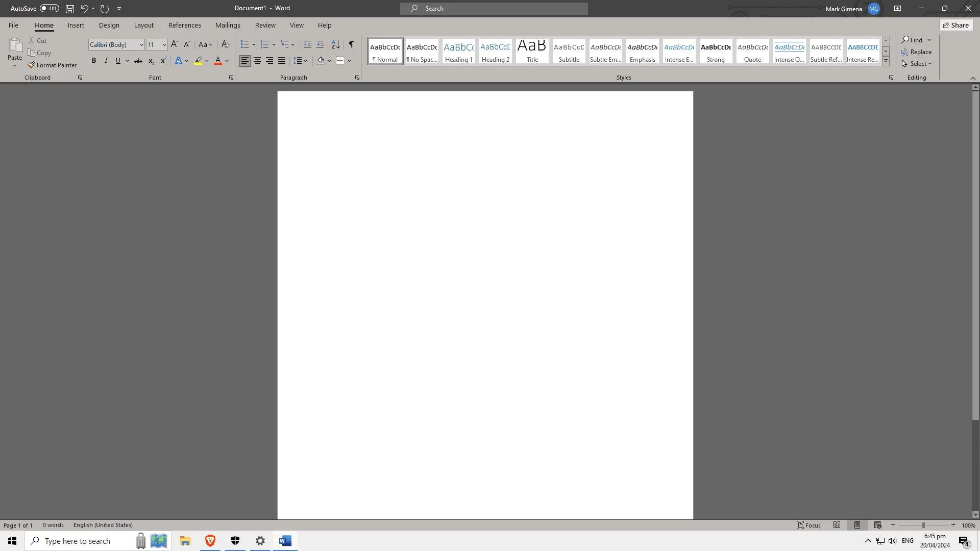Apply bullet list formatting
The image size is (980, 551).
[245, 44]
